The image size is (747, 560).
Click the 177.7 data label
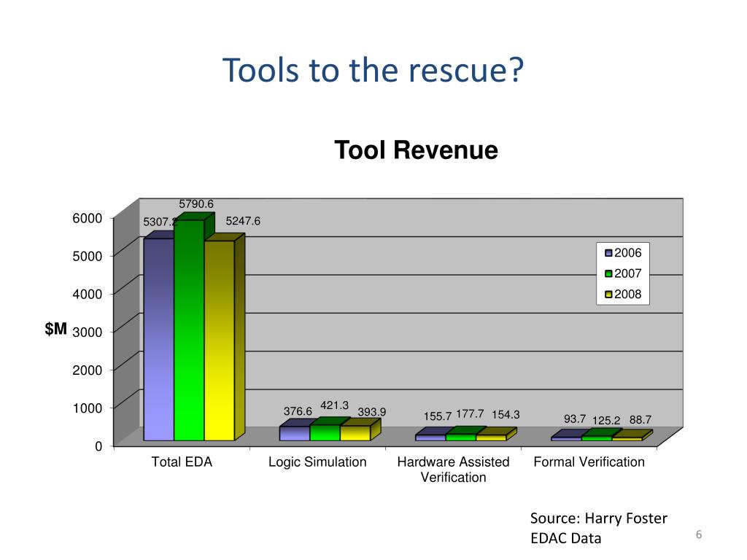click(470, 414)
